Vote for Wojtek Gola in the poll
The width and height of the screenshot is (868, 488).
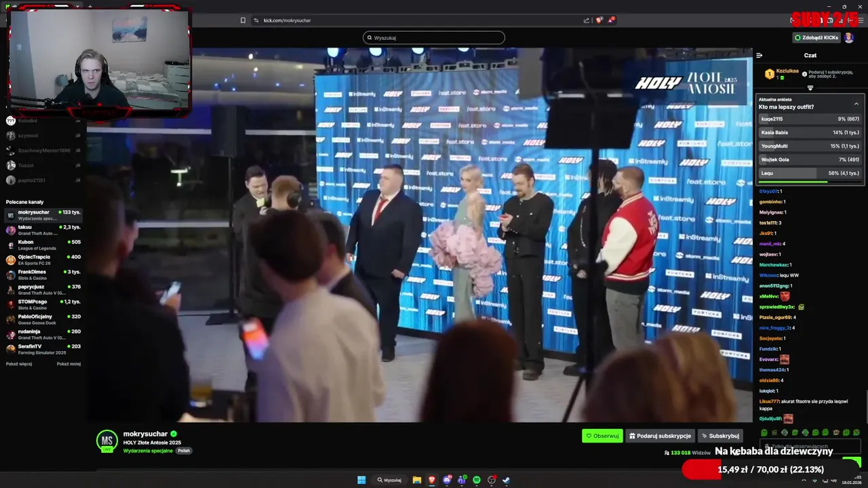click(810, 160)
